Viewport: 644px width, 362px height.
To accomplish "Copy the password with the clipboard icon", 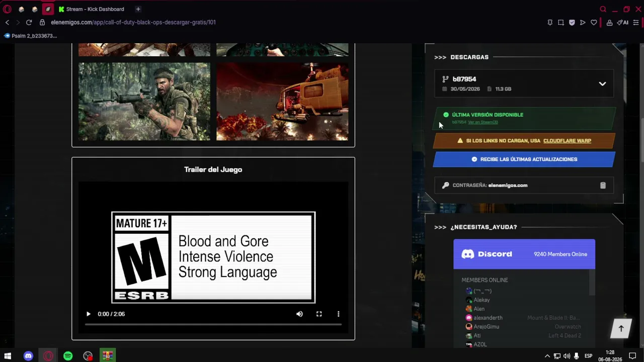I will point(603,185).
